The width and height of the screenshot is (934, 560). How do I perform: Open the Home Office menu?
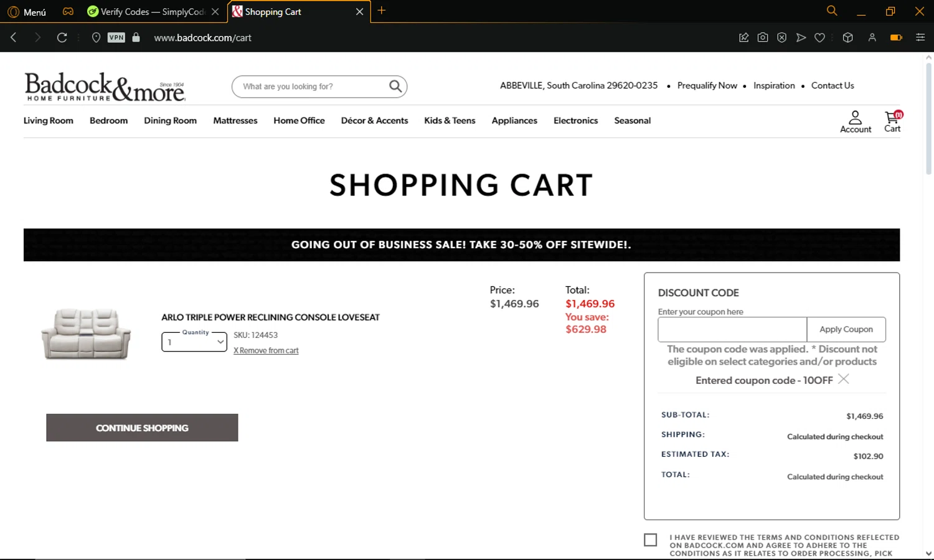[x=299, y=121]
